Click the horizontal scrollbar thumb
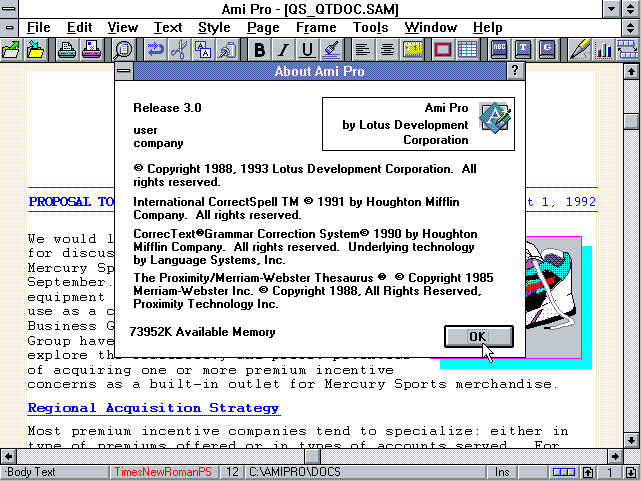 click(x=313, y=456)
